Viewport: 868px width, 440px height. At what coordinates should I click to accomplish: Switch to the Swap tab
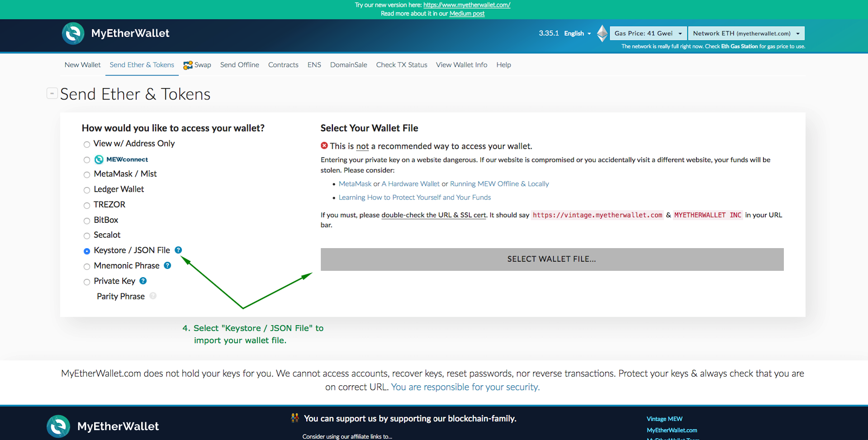coord(197,65)
